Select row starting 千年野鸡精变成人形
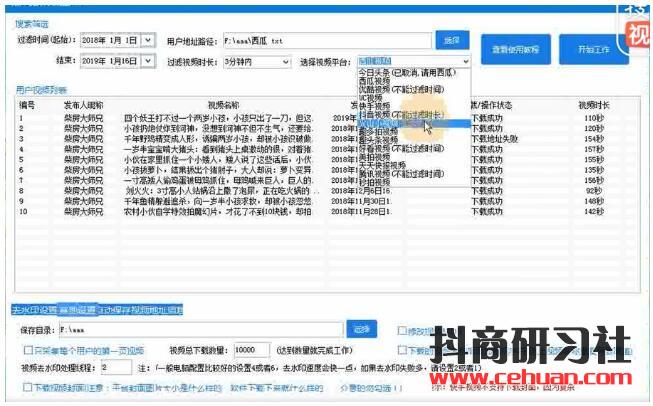Screen dimensions: 653x406 coord(326,139)
